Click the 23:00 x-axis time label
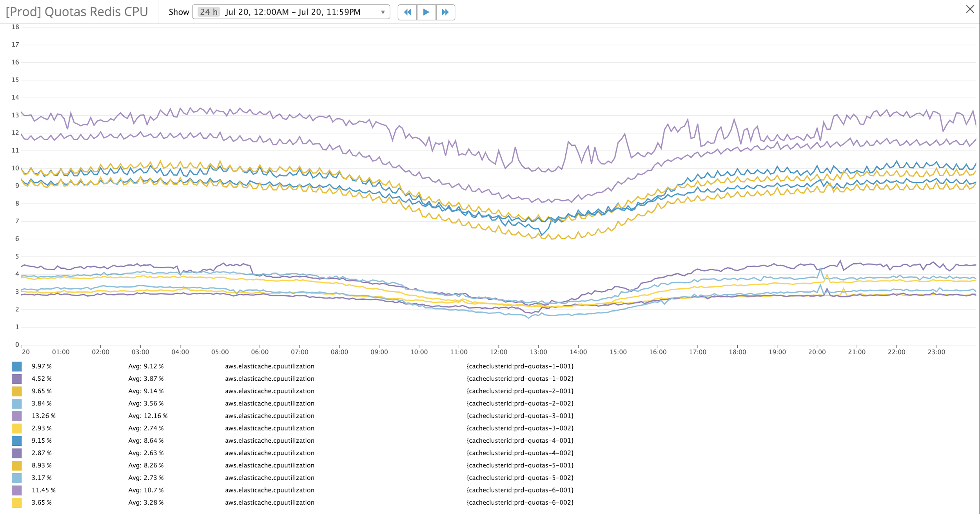The width and height of the screenshot is (980, 514). pyautogui.click(x=936, y=352)
